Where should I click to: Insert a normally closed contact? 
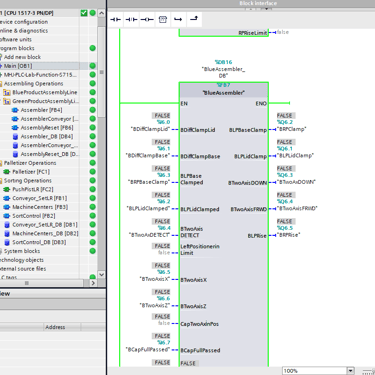[131, 20]
